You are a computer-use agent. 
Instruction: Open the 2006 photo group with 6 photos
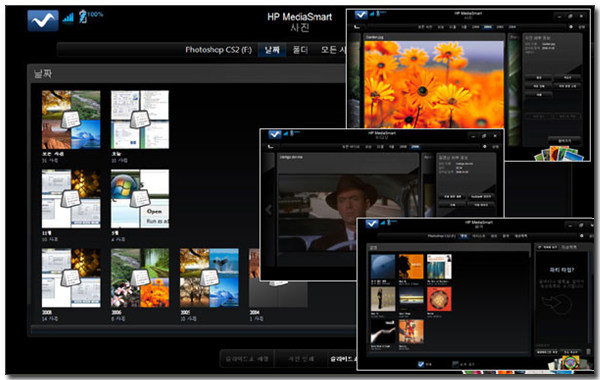(x=140, y=278)
